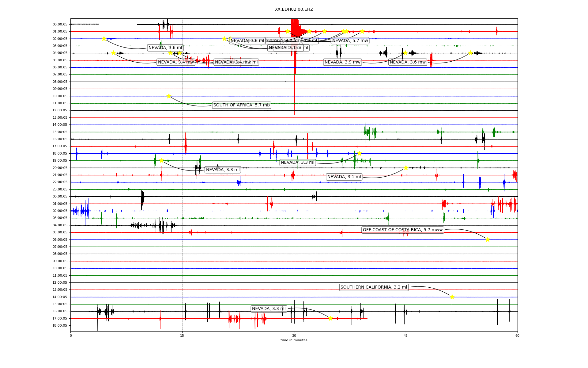This screenshot has width=588, height=368.
Task: Click the South of Africa event star
Action: click(x=169, y=96)
